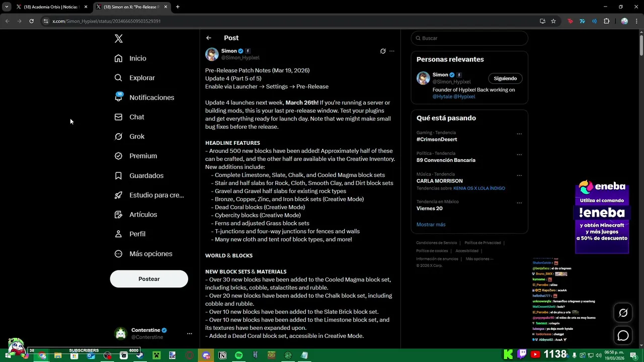The height and width of the screenshot is (362, 644).
Task: Expand Más opciones in the footer
Action: (479, 259)
